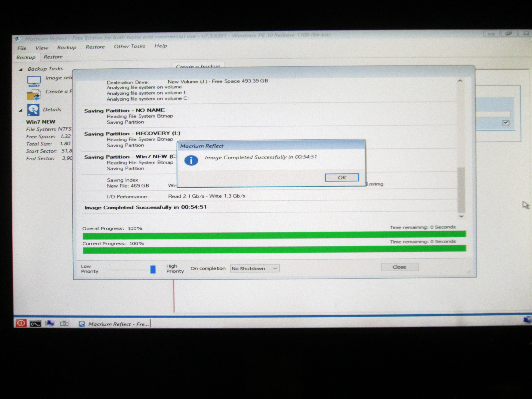Open the command prompt icon in taskbar
The width and height of the screenshot is (532, 399).
[35, 324]
